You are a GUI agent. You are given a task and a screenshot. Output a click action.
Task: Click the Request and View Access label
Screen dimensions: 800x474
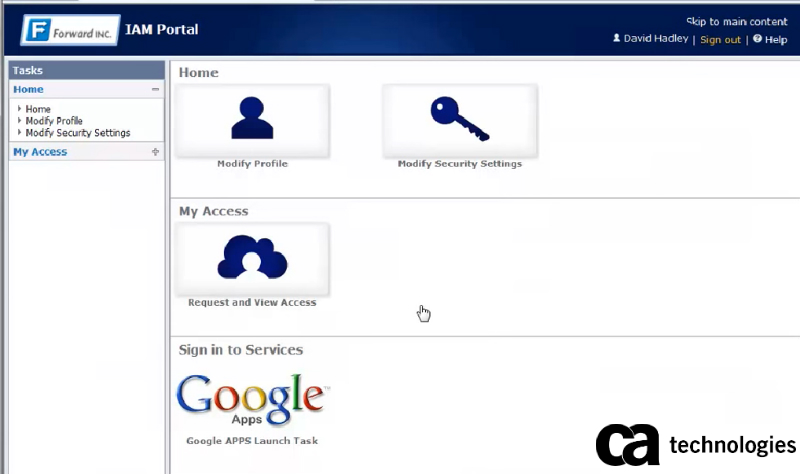pos(252,303)
